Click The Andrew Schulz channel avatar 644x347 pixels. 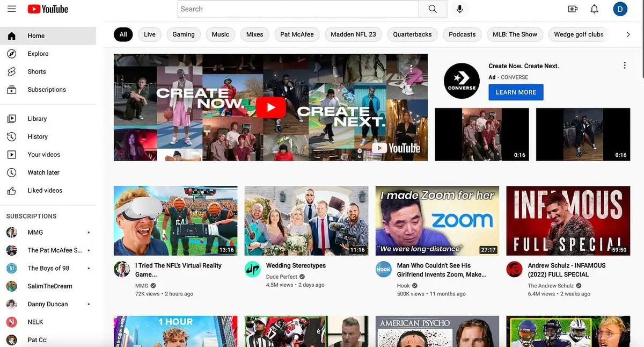(515, 269)
